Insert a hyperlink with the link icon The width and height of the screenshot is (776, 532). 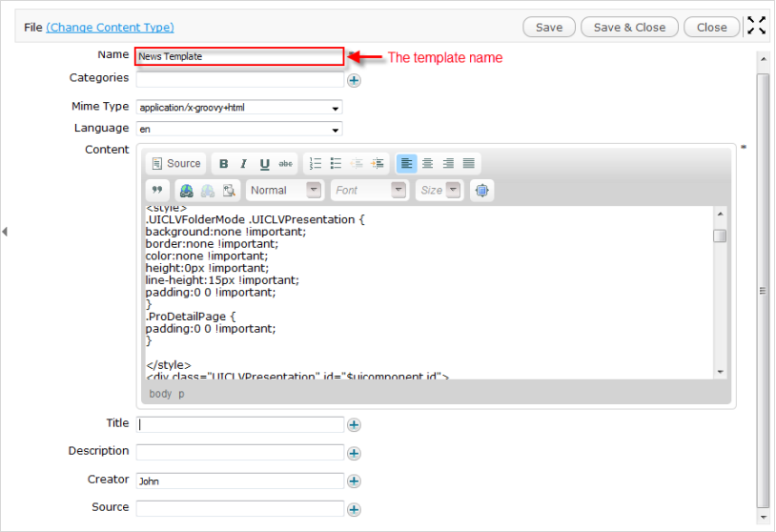(187, 191)
